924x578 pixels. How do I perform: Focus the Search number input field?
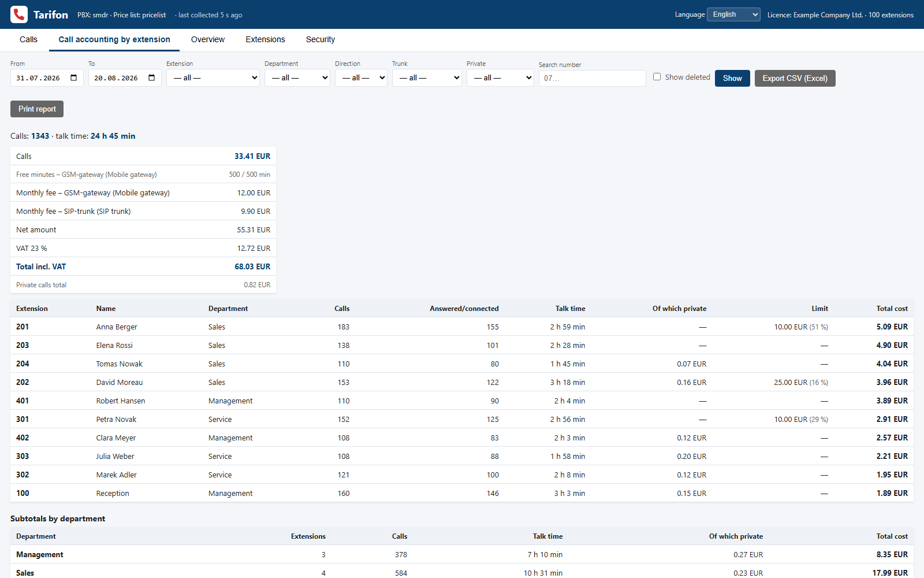point(592,78)
